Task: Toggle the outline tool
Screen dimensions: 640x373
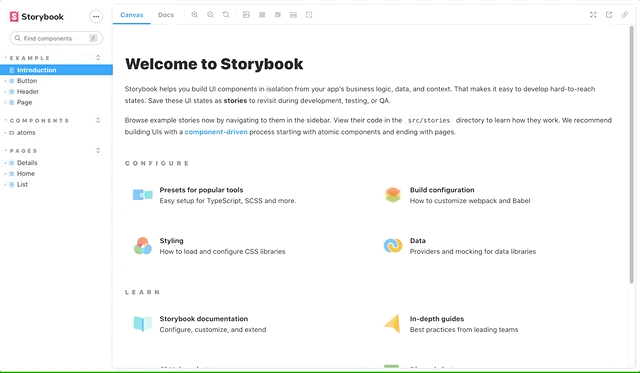Action: pyautogui.click(x=309, y=15)
